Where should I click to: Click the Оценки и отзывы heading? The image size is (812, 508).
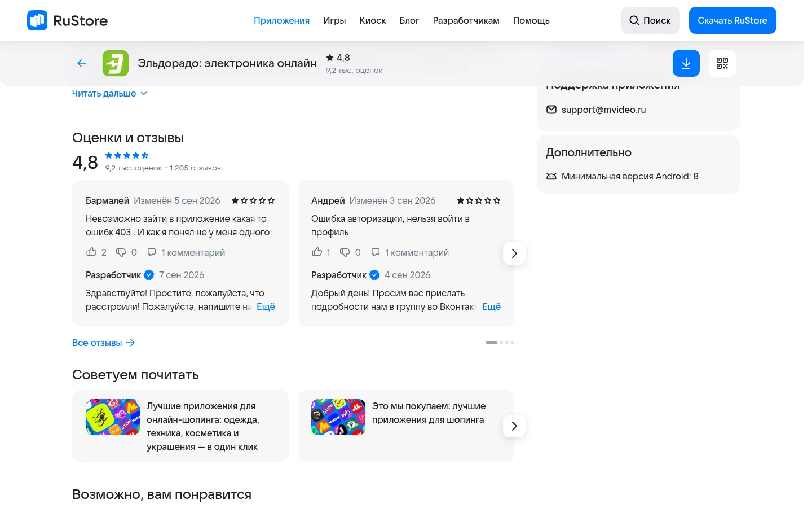128,138
